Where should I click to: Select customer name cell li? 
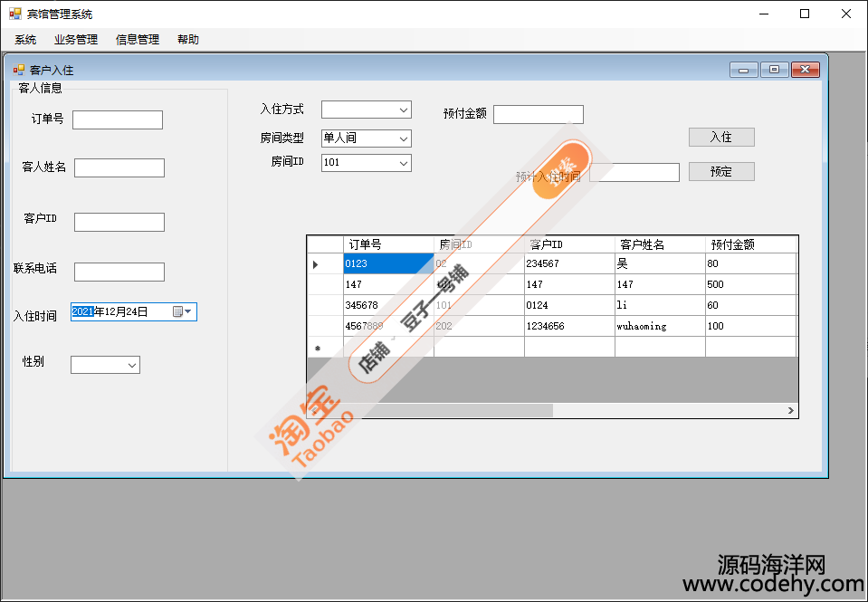click(661, 305)
